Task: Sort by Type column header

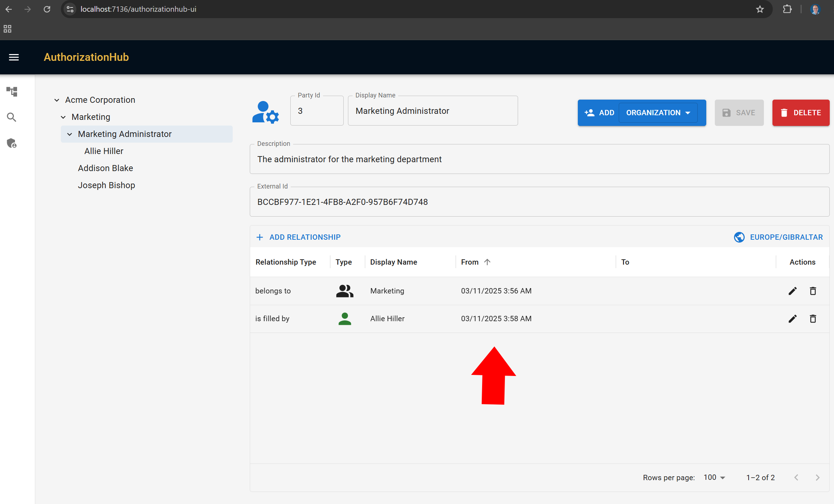Action: click(343, 262)
